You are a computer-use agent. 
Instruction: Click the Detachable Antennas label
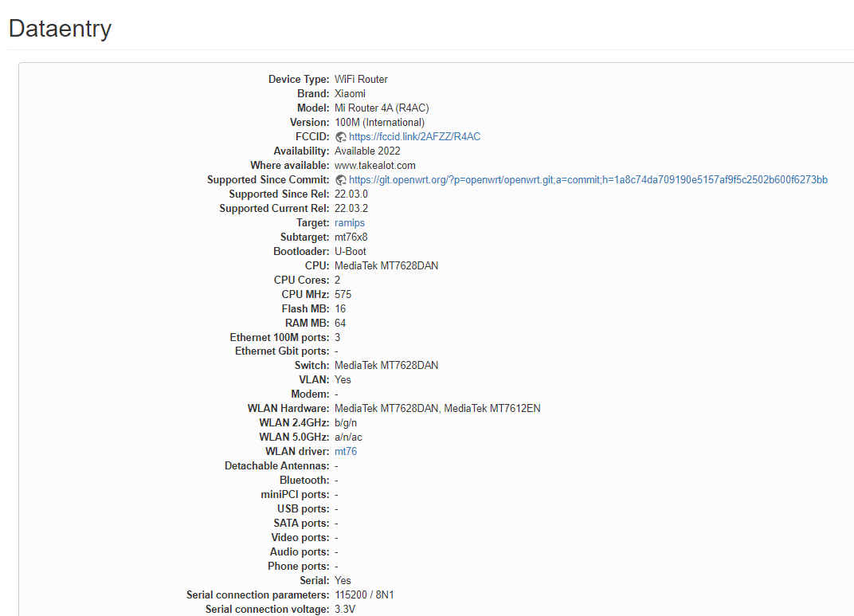point(276,465)
